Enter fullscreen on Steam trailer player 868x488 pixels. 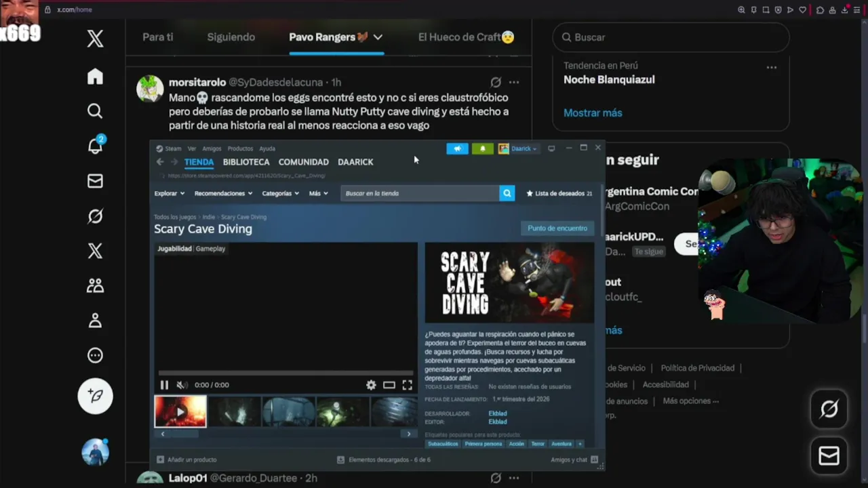tap(407, 385)
